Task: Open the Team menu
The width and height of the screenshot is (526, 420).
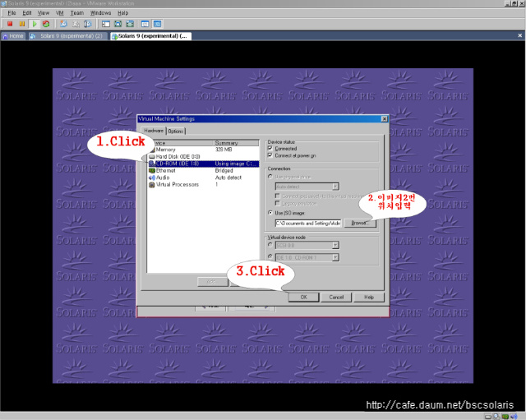Action: click(x=77, y=13)
